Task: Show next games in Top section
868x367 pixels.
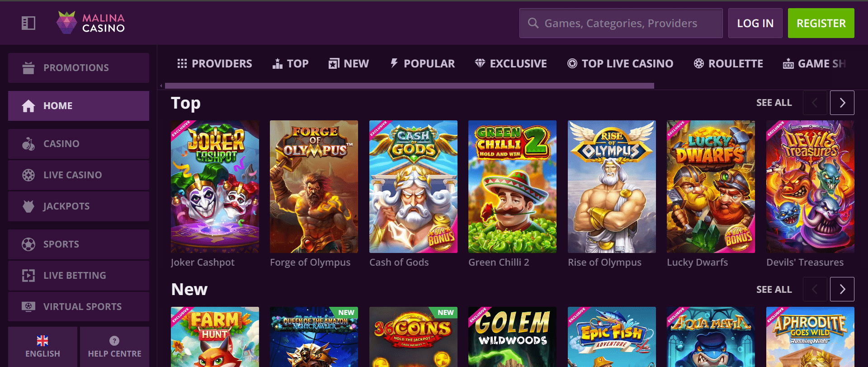Action: coord(842,103)
